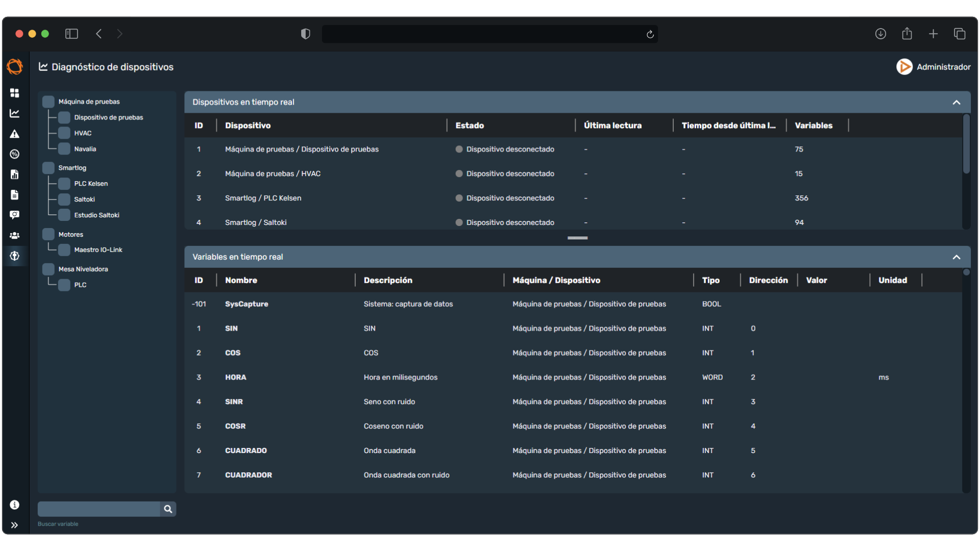Click the info icon at bottom of sidebar

[x=15, y=505]
